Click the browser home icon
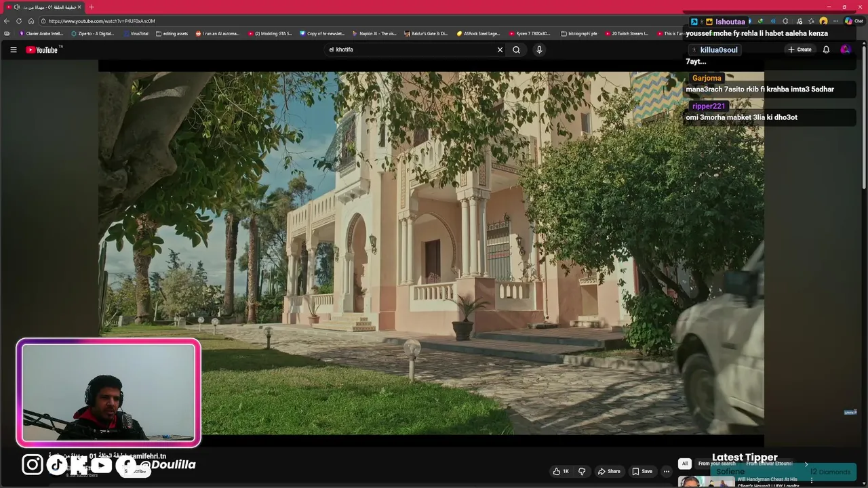The image size is (868, 488). pyautogui.click(x=31, y=21)
